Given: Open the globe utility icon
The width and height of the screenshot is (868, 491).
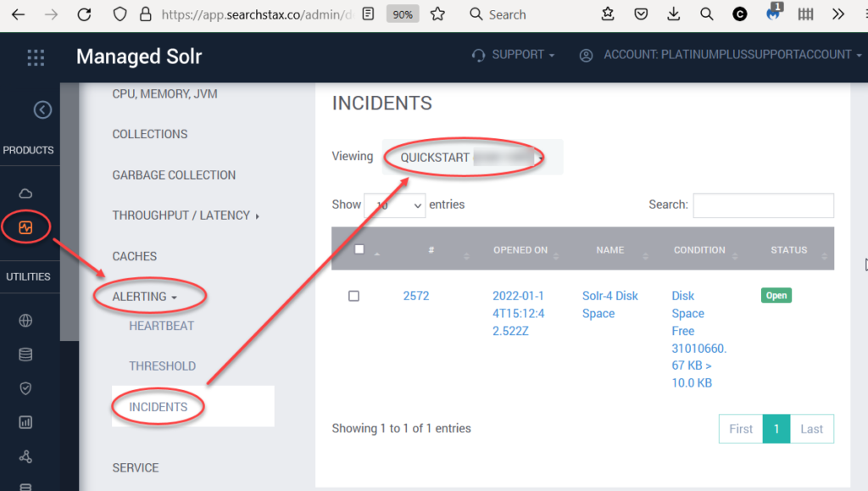Looking at the screenshot, I should (25, 321).
